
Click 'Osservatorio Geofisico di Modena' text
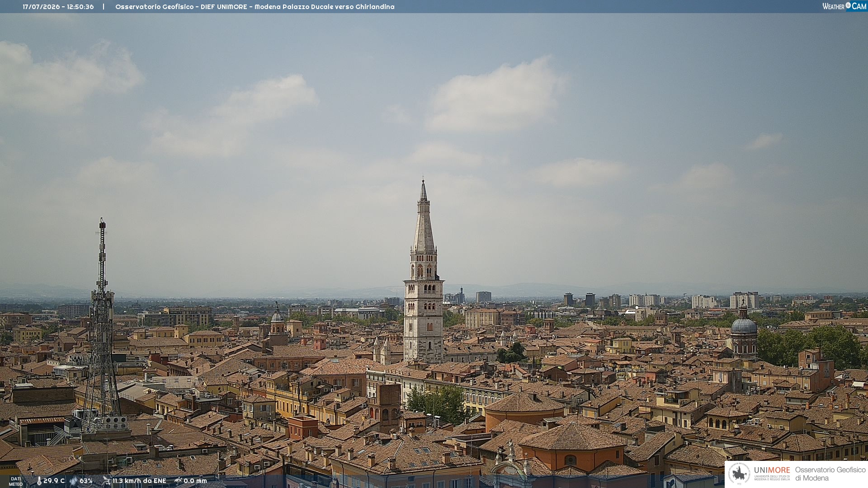click(830, 474)
